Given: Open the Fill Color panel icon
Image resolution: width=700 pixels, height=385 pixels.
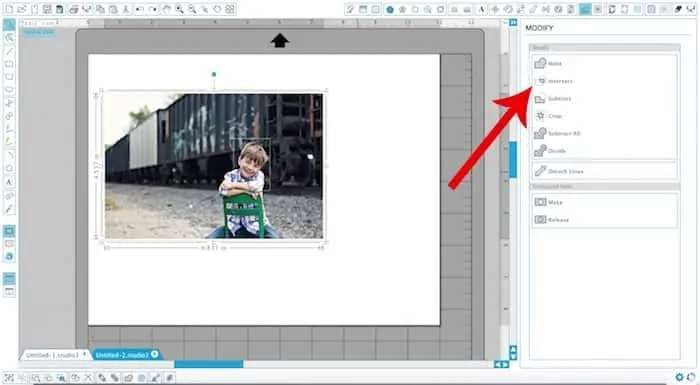Looking at the screenshot, I should click(x=390, y=9).
